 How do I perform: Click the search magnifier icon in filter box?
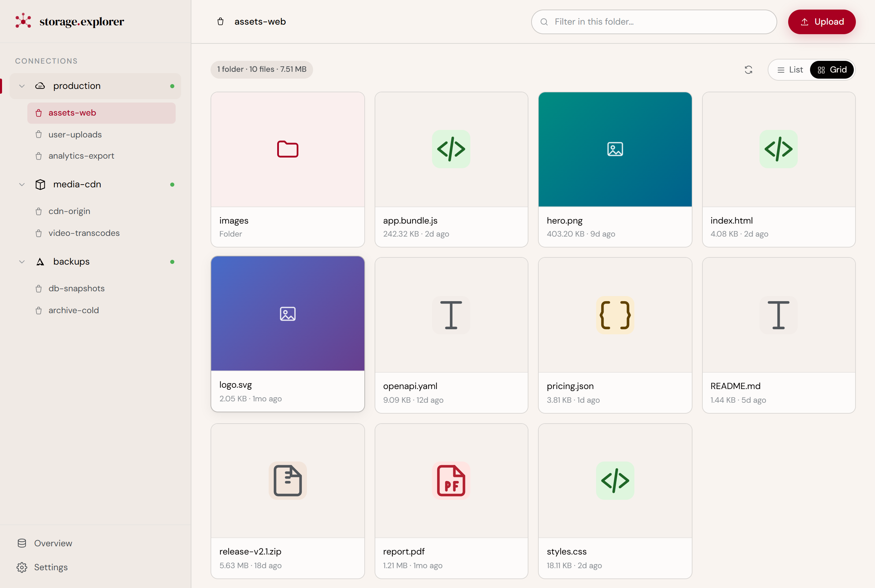coord(544,22)
